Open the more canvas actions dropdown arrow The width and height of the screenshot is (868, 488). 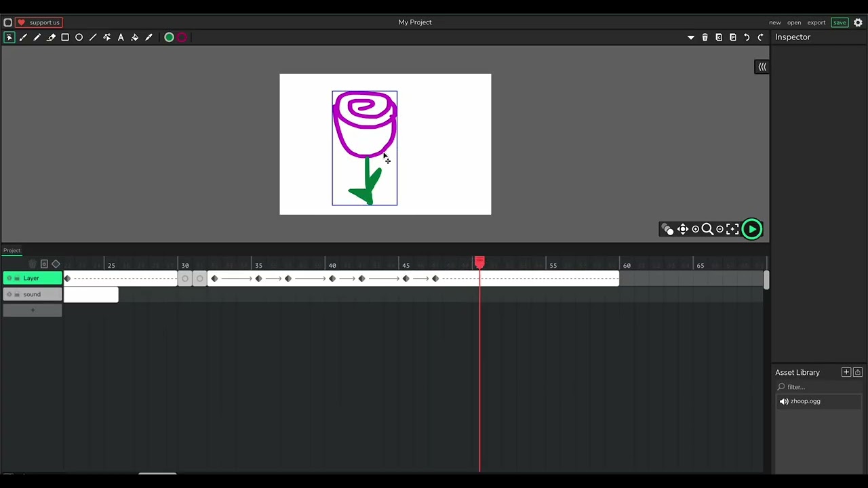pos(691,37)
